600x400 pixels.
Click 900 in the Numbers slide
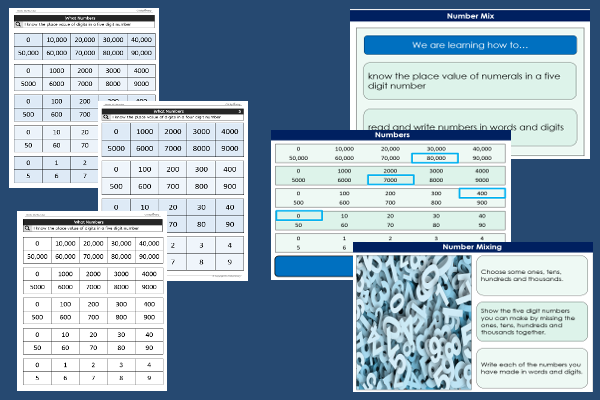(482, 203)
